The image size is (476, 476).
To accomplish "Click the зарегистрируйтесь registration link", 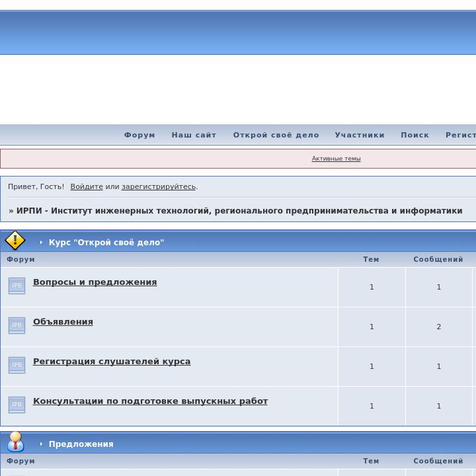I will 159,186.
